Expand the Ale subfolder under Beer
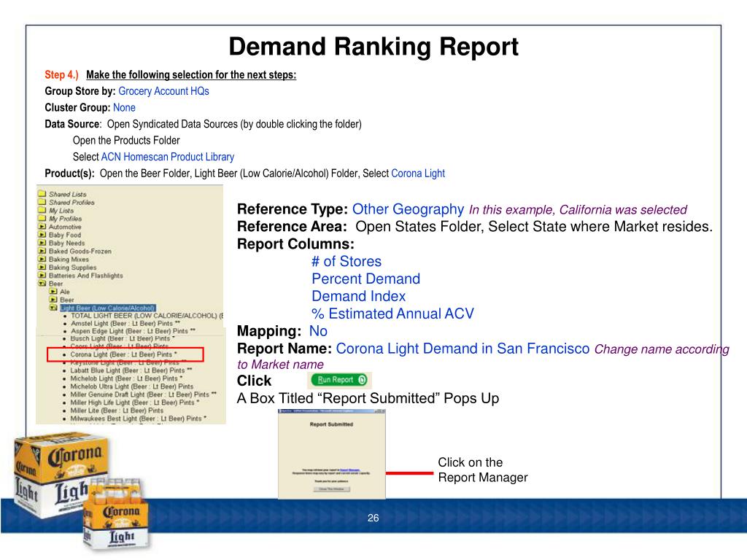This screenshot has height=560, width=747. (x=53, y=292)
